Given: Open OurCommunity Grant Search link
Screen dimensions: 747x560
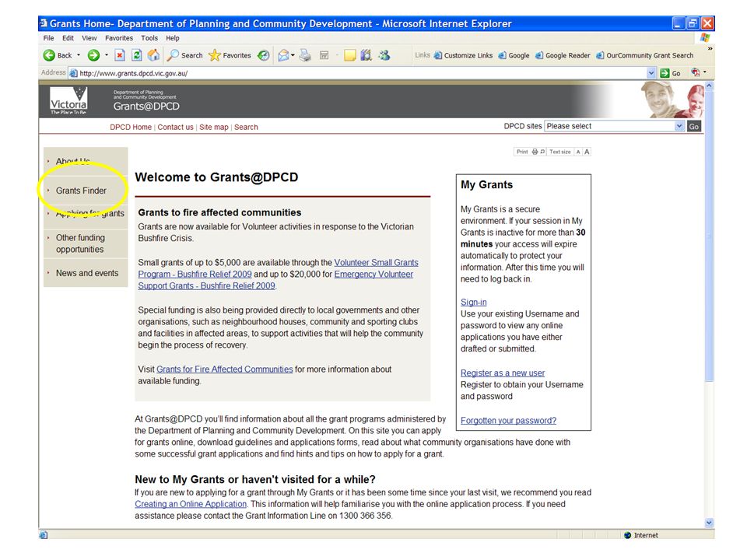Looking at the screenshot, I should tap(645, 55).
